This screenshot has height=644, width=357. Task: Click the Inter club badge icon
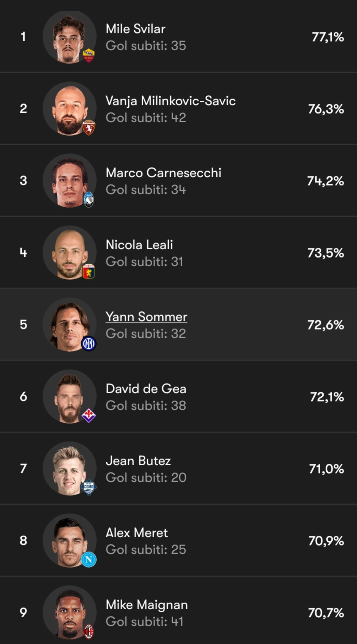coord(88,343)
